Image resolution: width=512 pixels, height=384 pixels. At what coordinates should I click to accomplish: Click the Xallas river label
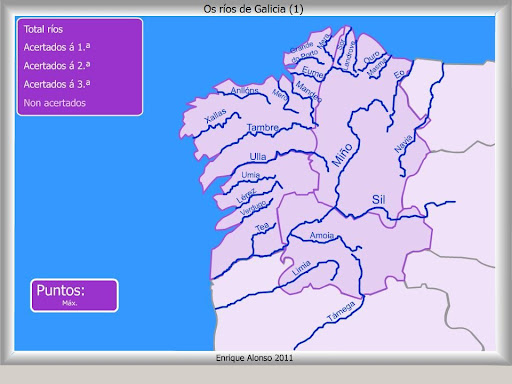[215, 115]
